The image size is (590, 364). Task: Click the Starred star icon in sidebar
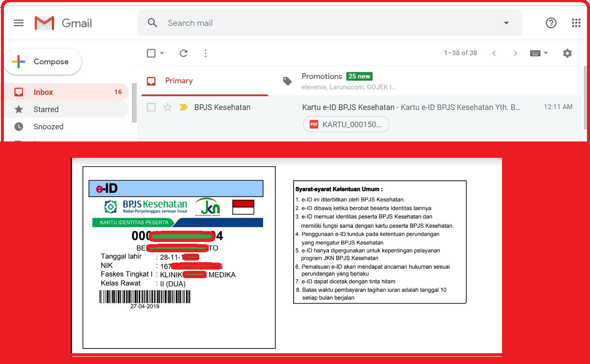[x=19, y=109]
